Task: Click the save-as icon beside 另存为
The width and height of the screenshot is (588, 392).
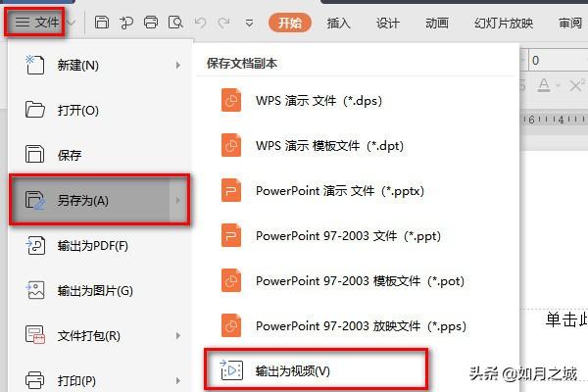Action: click(x=35, y=200)
